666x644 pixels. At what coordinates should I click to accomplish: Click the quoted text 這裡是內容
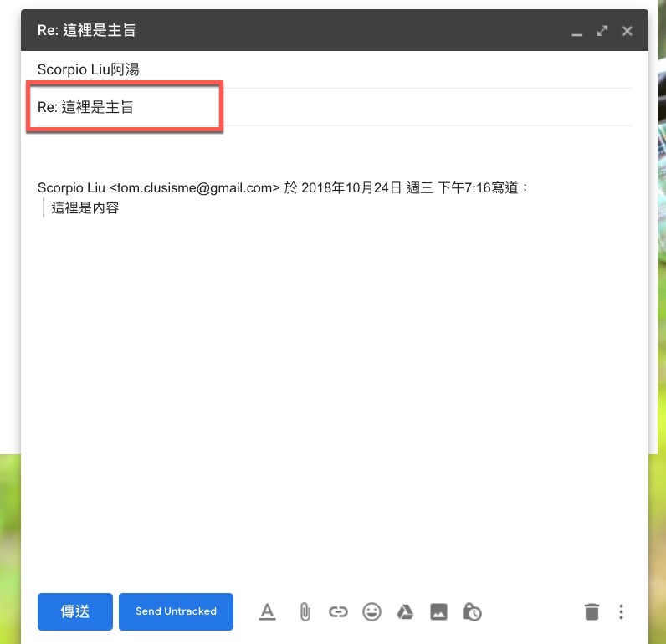pyautogui.click(x=85, y=207)
